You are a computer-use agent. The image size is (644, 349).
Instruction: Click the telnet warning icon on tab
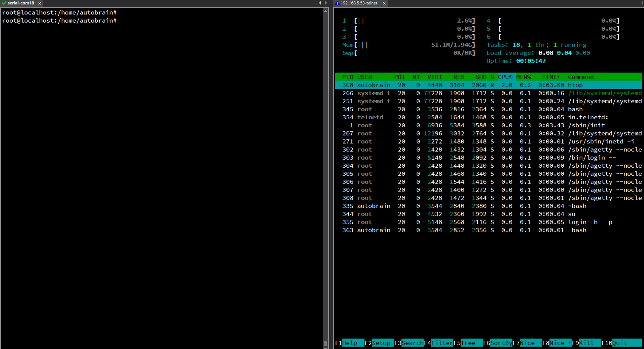coord(337,3)
